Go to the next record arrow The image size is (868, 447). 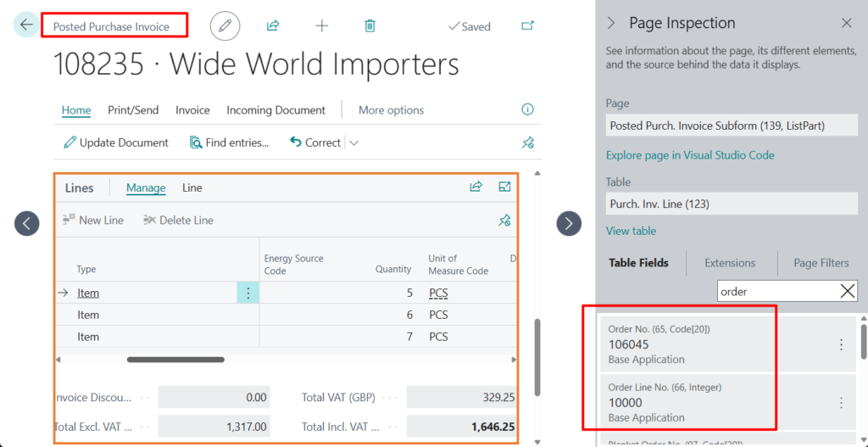tap(569, 223)
